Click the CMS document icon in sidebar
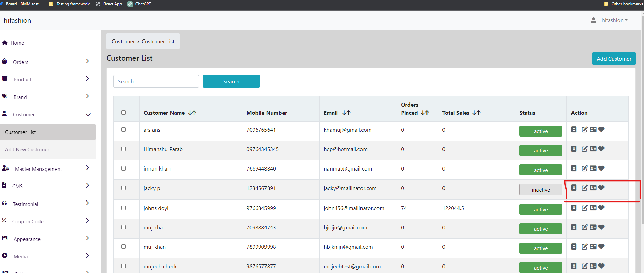Viewport: 644px width, 273px height. [4, 185]
